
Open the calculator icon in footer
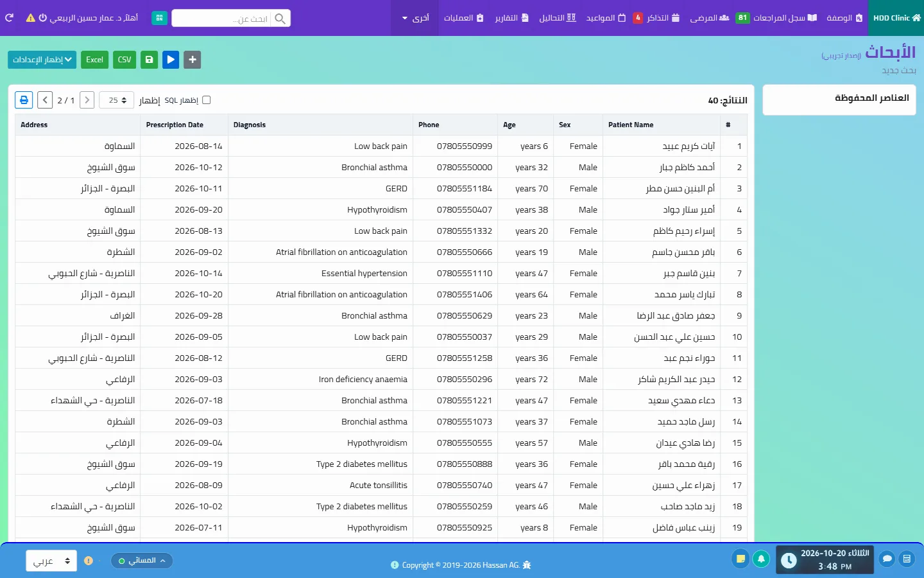point(907,559)
